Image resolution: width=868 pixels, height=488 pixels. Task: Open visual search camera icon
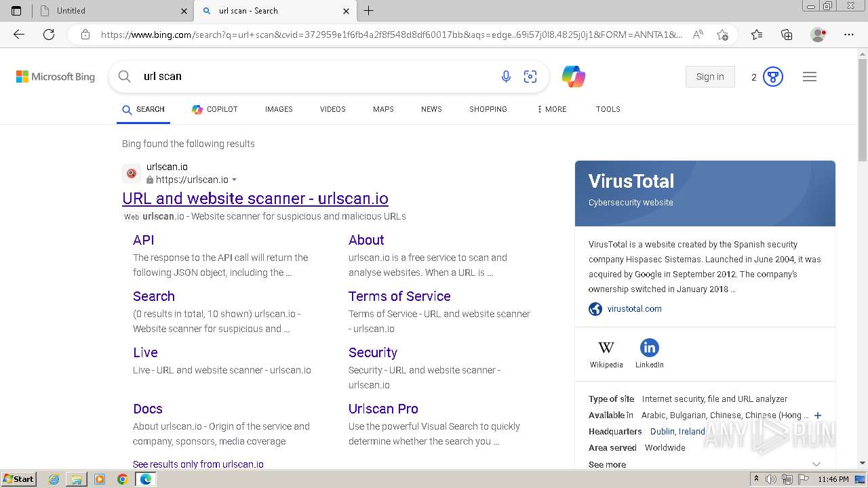tap(530, 77)
